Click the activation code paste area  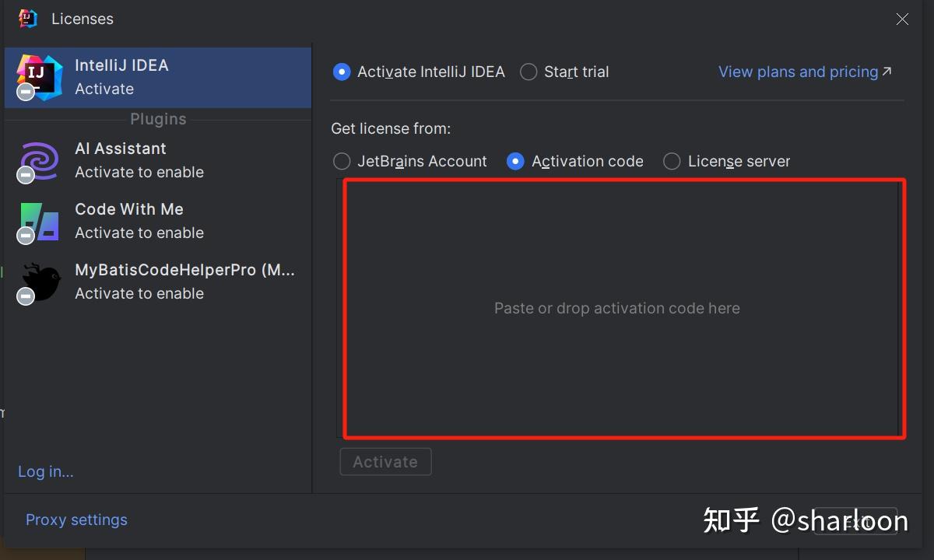pos(619,308)
